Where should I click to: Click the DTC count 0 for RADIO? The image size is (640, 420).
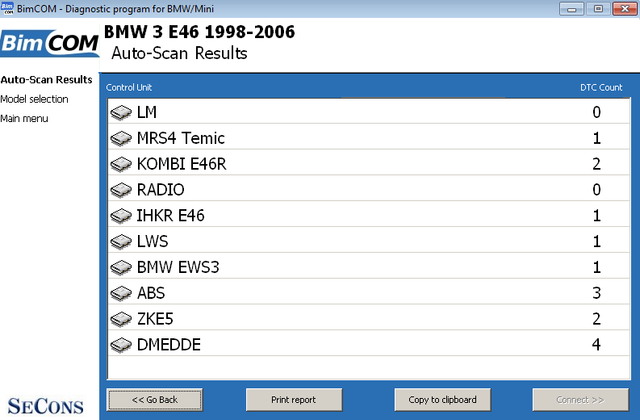pyautogui.click(x=596, y=190)
